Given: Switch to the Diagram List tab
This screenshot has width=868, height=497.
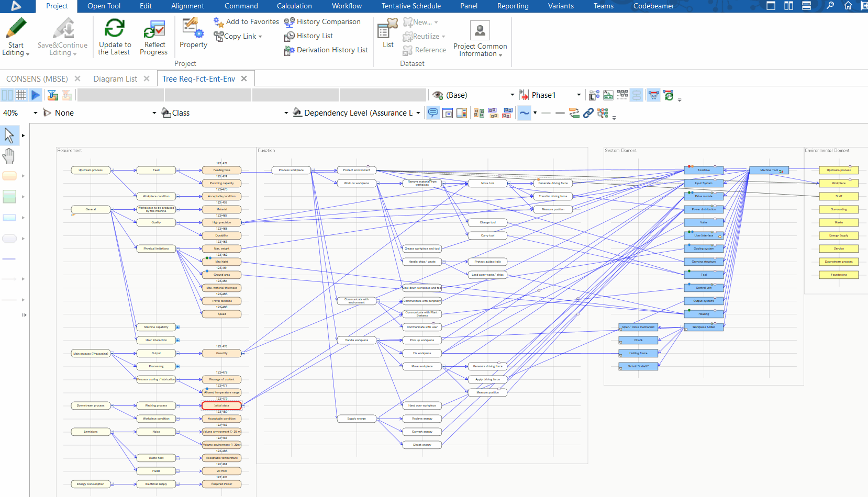Looking at the screenshot, I should point(115,78).
